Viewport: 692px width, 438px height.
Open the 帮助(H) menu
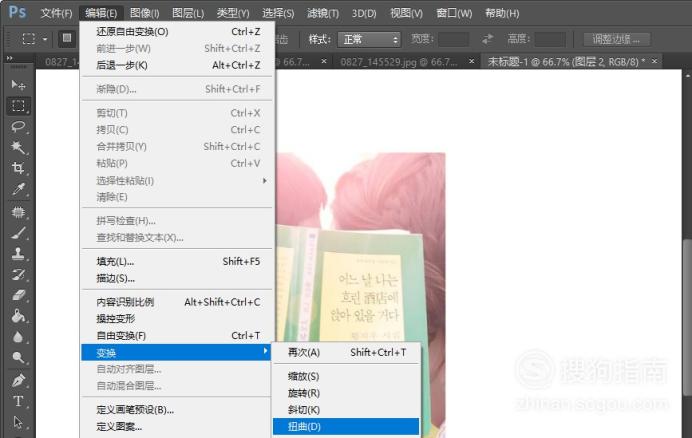(502, 13)
